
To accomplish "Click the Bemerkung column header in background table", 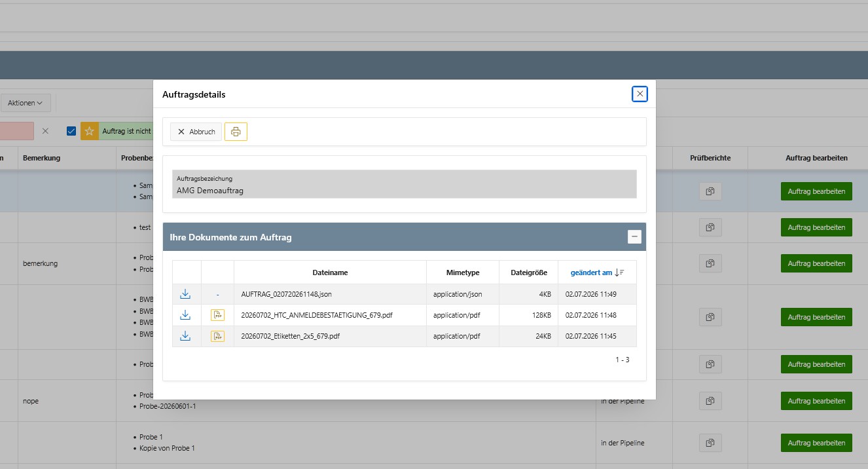I will (41, 158).
